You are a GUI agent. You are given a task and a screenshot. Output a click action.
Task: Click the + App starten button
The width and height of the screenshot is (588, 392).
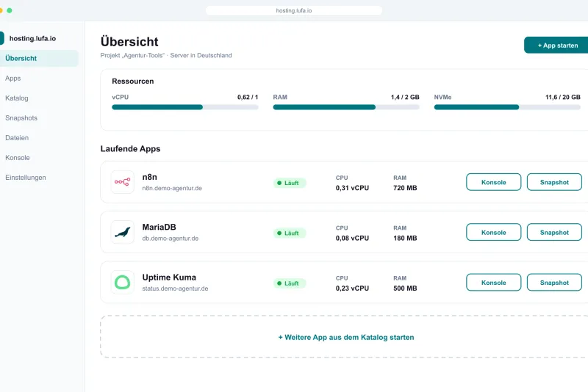point(556,46)
